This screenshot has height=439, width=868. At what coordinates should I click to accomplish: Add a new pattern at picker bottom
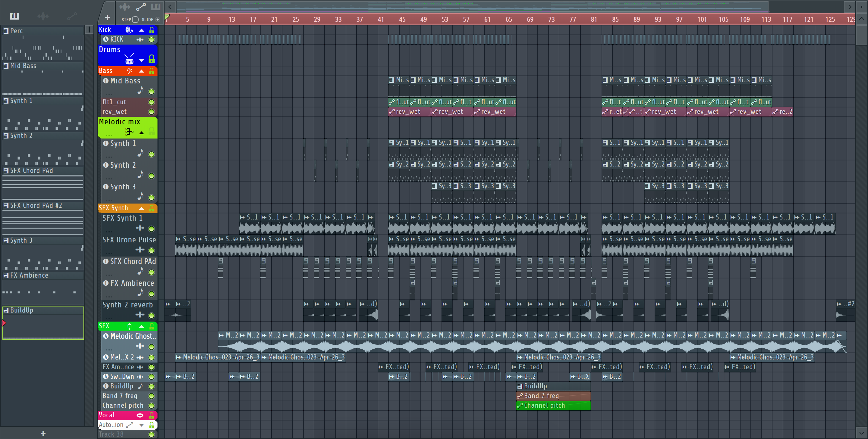point(43,433)
